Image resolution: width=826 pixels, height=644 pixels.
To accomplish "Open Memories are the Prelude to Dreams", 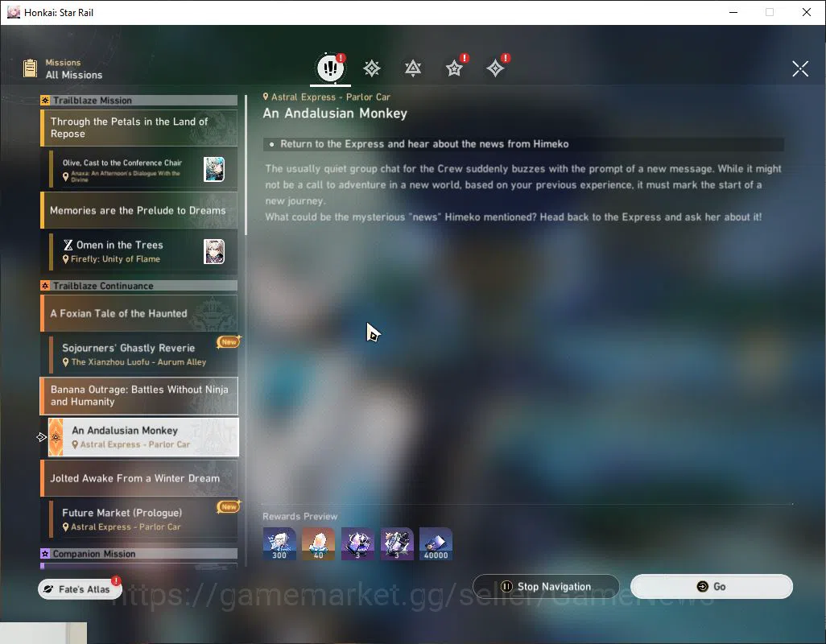I will [139, 210].
